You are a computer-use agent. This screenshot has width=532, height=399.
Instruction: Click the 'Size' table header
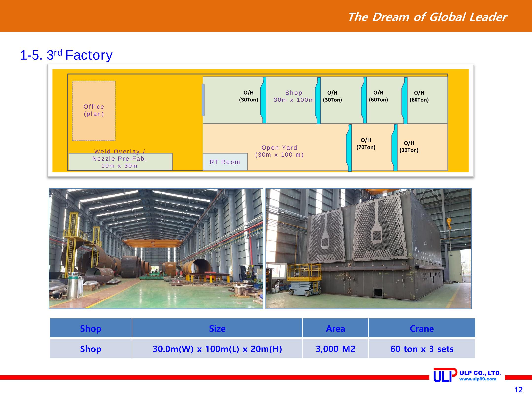point(217,328)
